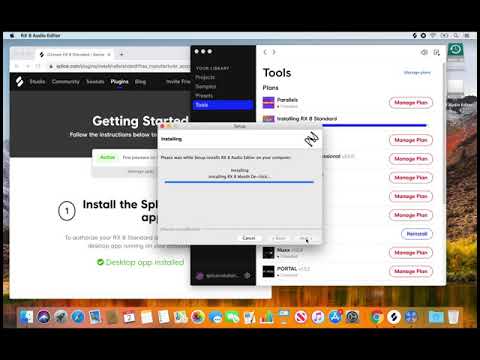
Task: Open a new Chrome tab with plus button
Action: tap(122, 54)
